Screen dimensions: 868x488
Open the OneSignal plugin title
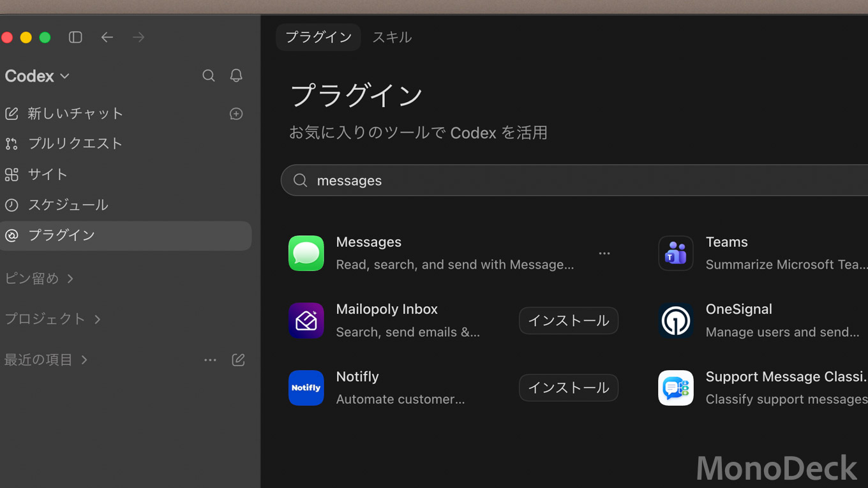tap(739, 309)
